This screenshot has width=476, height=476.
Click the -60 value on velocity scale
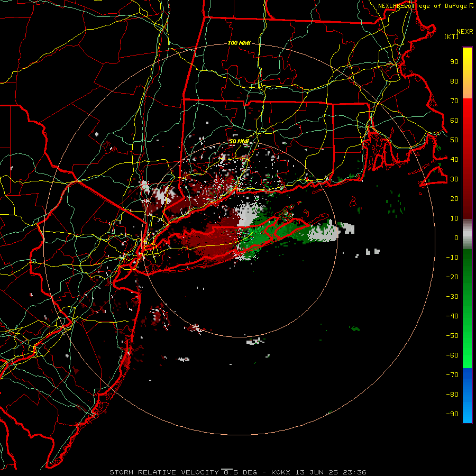(x=452, y=355)
